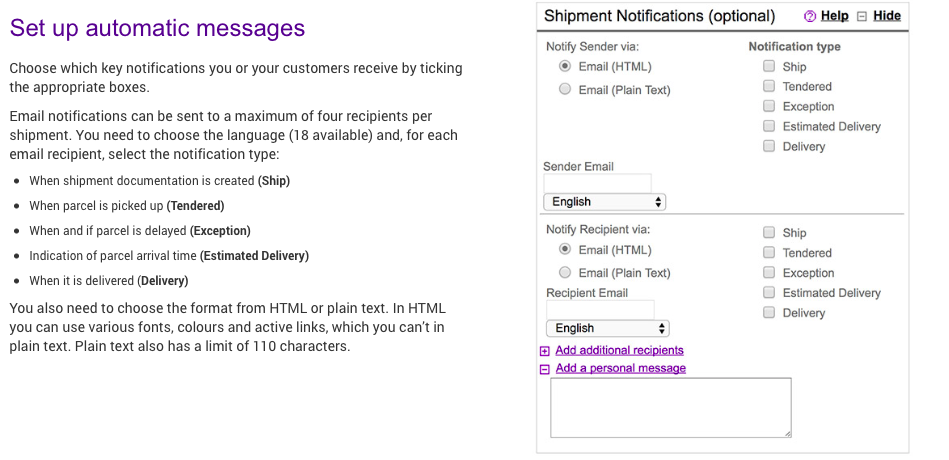
Task: Click inside the personal message text area
Action: (x=670, y=407)
